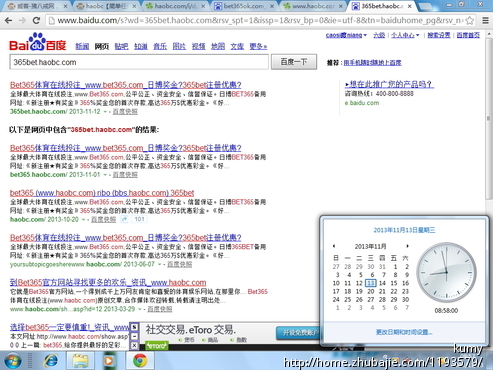The image size is (493, 370).
Task: Open Windows Explorer folder icon in the taskbar
Action: [80, 361]
